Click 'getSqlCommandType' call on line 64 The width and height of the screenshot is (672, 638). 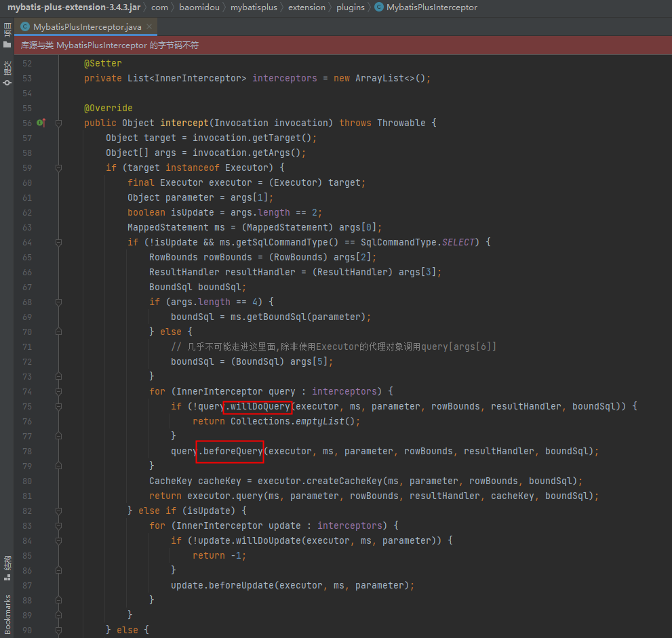pyautogui.click(x=281, y=243)
